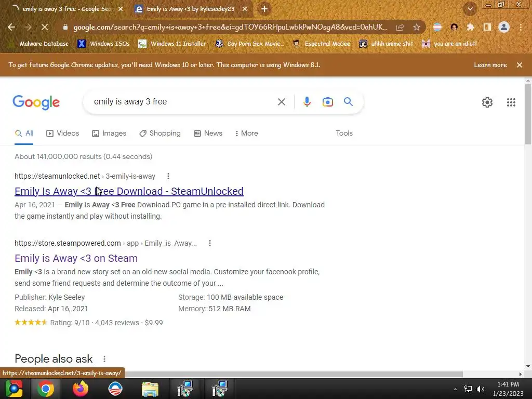Open options for the SteamUnlocked result
The image size is (532, 399).
click(x=168, y=176)
